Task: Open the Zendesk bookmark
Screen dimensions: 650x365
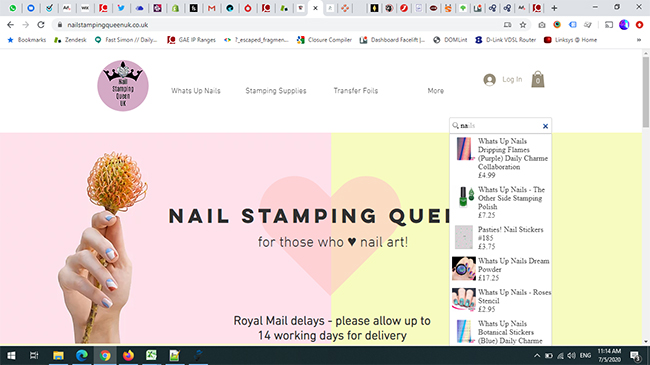Action: coord(70,40)
